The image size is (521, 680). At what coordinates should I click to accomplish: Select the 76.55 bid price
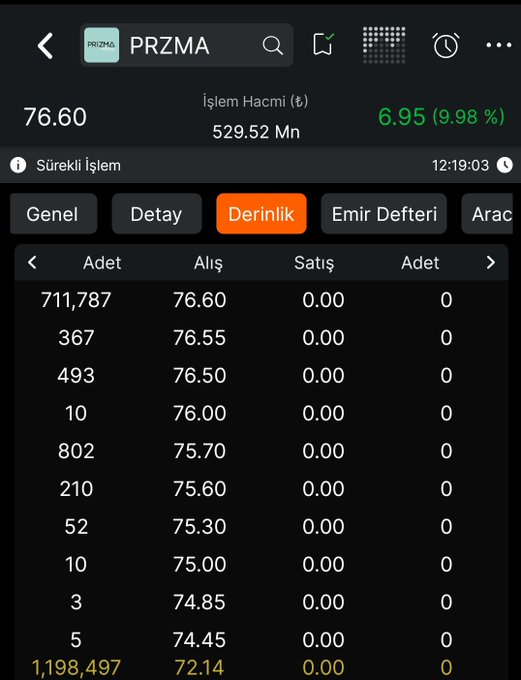pos(200,338)
